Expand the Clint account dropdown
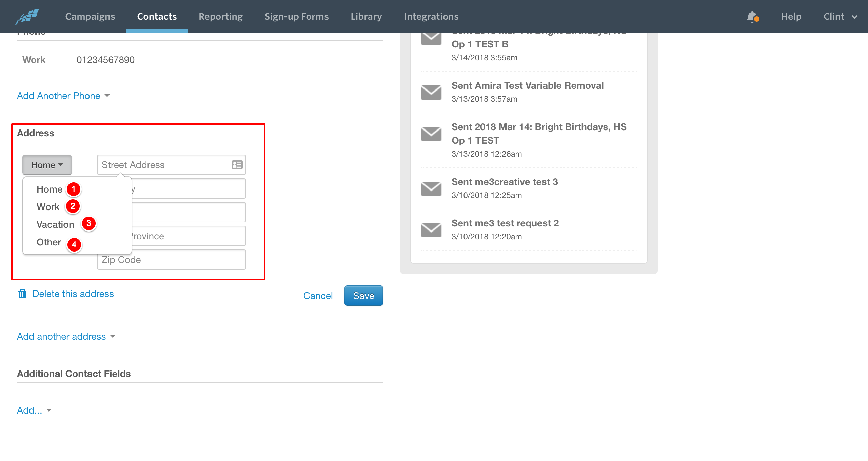Screen dimensions: 868x461 840,16
